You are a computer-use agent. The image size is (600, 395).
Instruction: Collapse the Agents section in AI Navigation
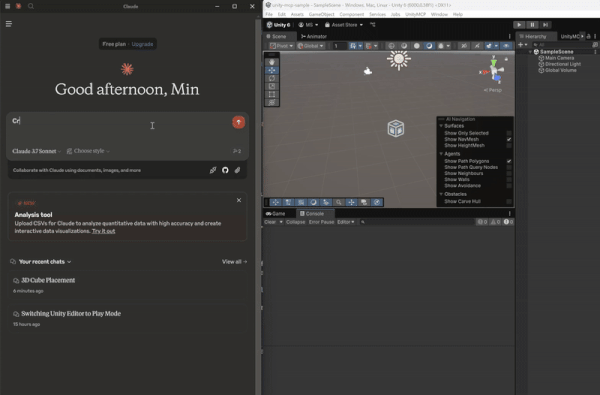(441, 154)
